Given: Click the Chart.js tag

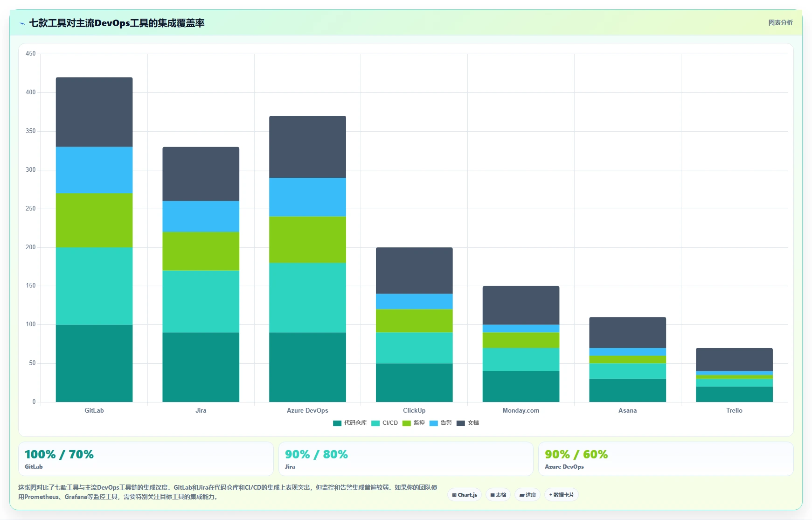Looking at the screenshot, I should click(x=465, y=495).
